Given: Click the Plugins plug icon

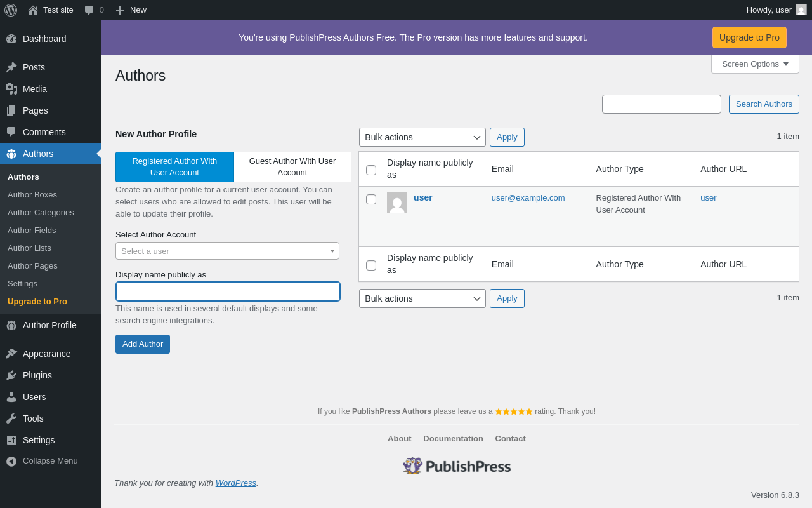Looking at the screenshot, I should 11,375.
